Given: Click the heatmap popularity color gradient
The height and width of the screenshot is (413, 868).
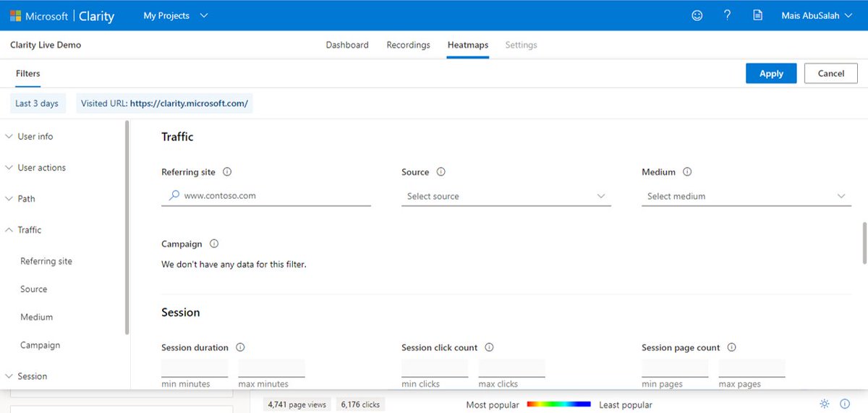Looking at the screenshot, I should pos(559,404).
